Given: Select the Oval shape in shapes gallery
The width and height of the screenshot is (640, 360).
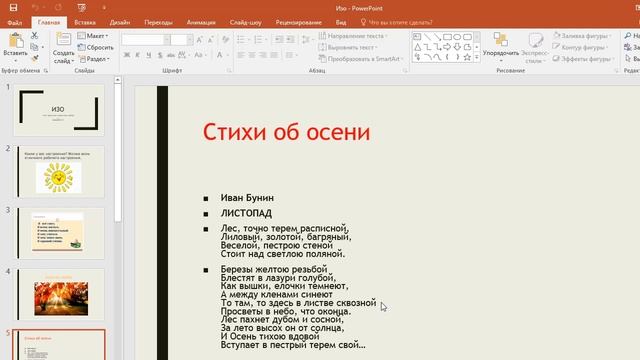Looking at the screenshot, I should [x=457, y=37].
